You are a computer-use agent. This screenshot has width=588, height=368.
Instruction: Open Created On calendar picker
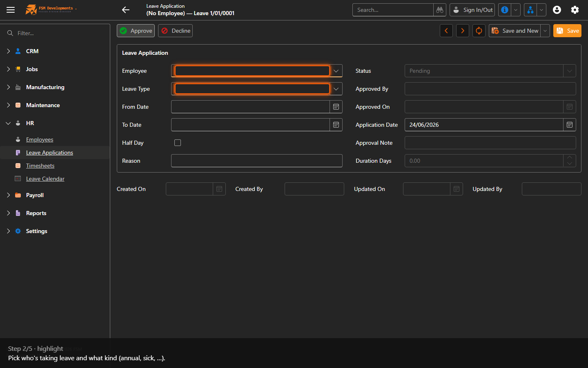(x=219, y=189)
